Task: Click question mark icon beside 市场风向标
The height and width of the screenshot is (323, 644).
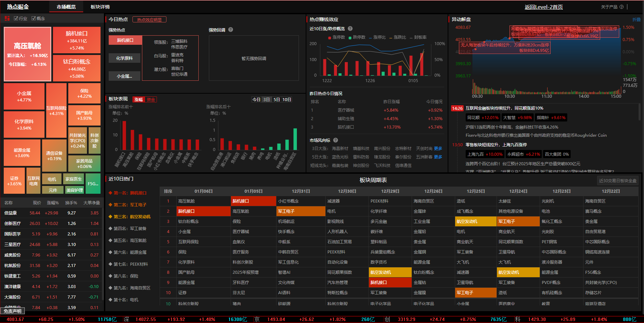Action: pyautogui.click(x=336, y=140)
